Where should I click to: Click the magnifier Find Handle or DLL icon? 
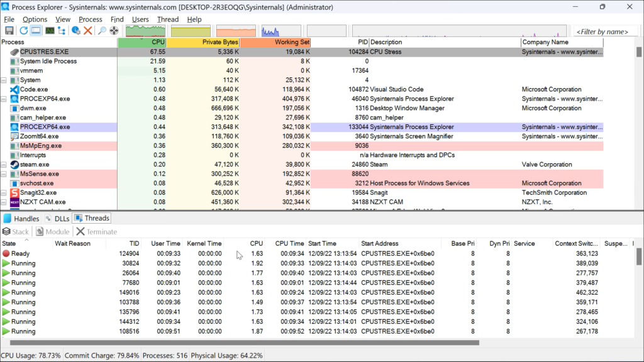point(102,30)
